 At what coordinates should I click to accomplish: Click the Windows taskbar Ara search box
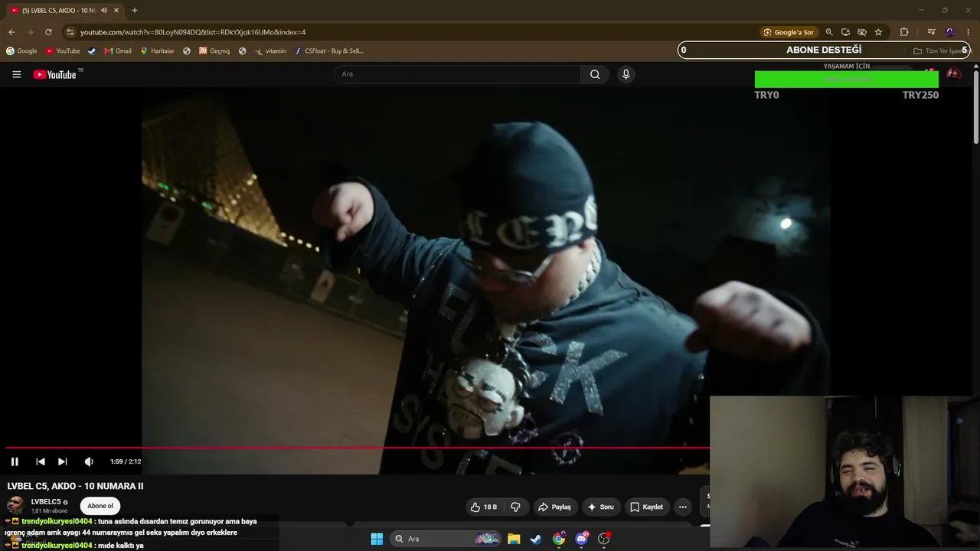coord(446,539)
